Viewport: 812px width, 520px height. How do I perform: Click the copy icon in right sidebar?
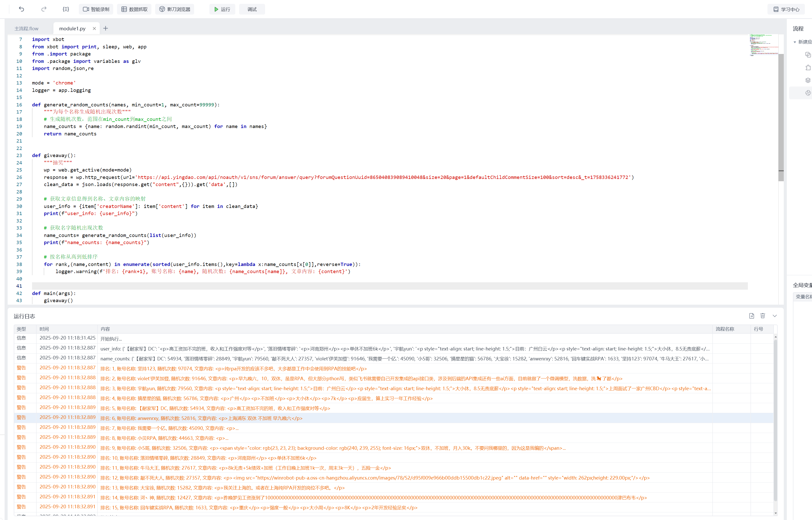pyautogui.click(x=808, y=54)
